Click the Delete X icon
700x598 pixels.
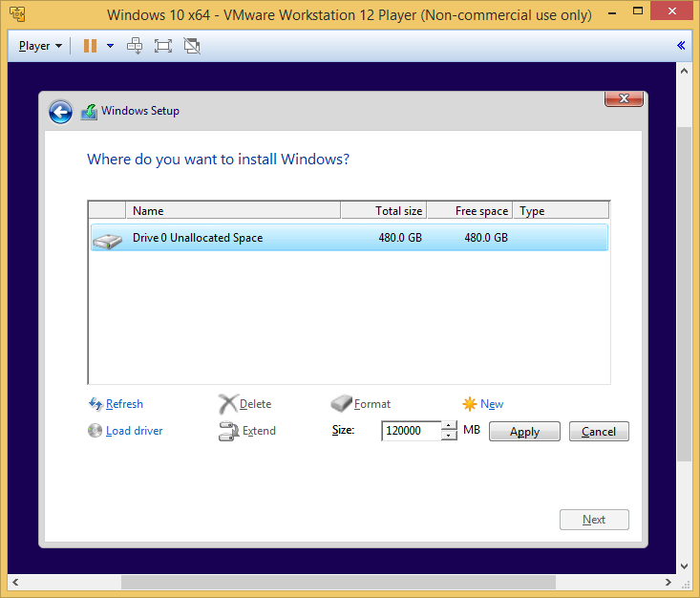click(227, 404)
